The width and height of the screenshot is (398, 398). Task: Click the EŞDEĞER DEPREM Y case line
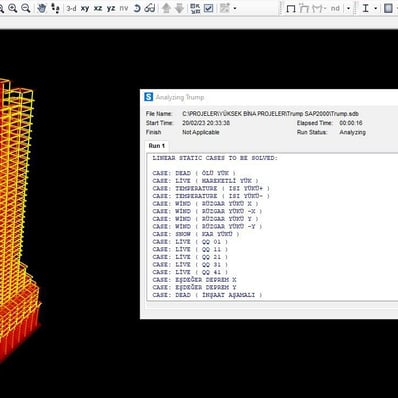coord(194,288)
